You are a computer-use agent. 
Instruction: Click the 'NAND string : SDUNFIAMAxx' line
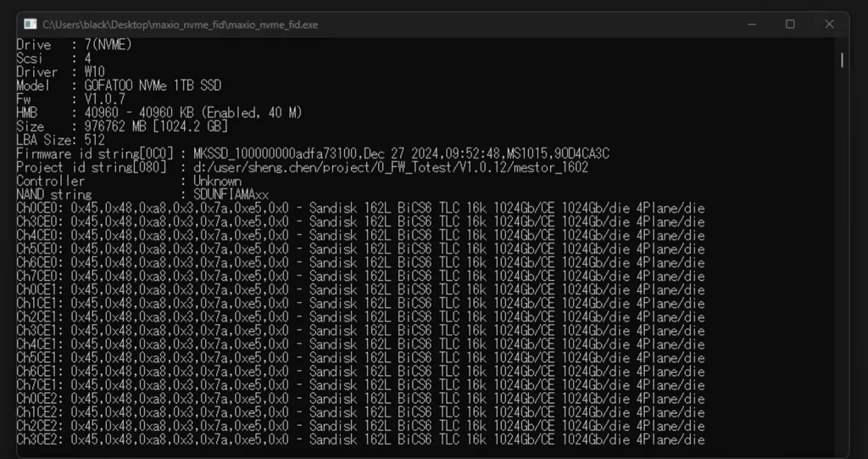142,194
